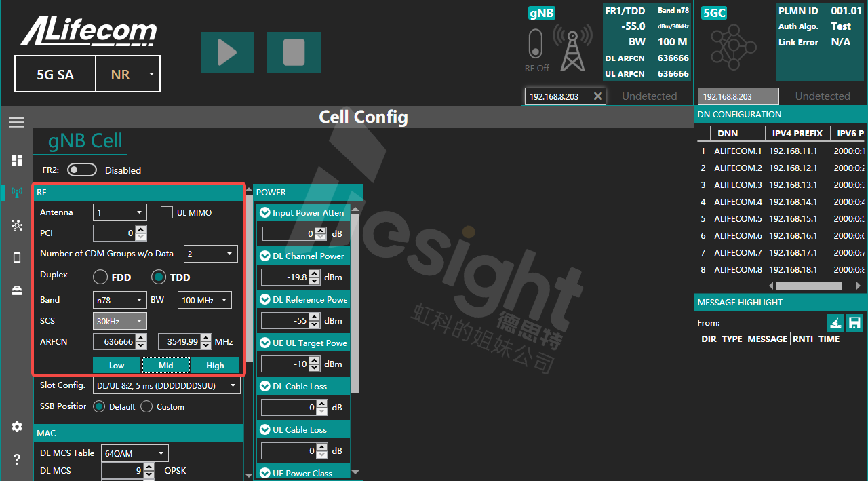This screenshot has height=481, width=868.
Task: Increase DL Channel Power with the up stepper
Action: pos(313,274)
